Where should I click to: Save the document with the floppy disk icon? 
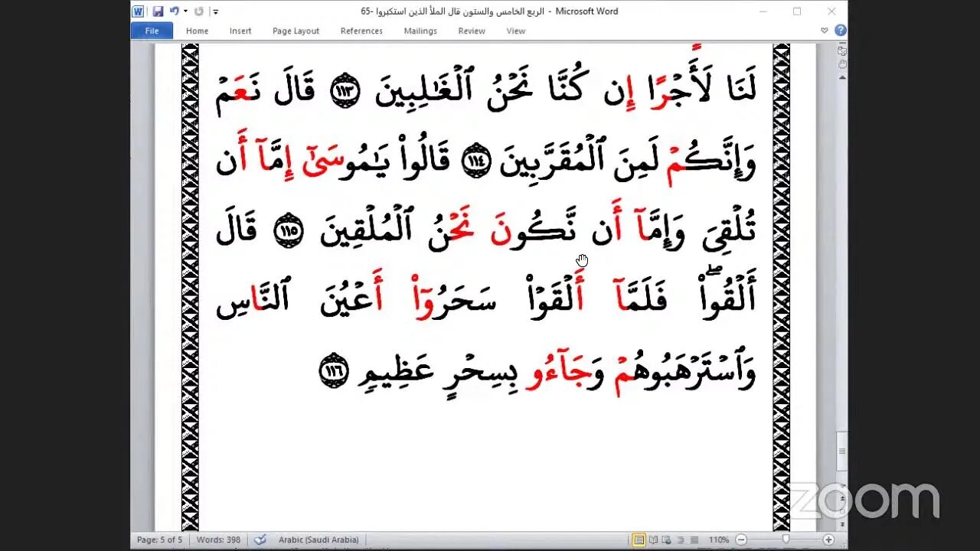[158, 11]
